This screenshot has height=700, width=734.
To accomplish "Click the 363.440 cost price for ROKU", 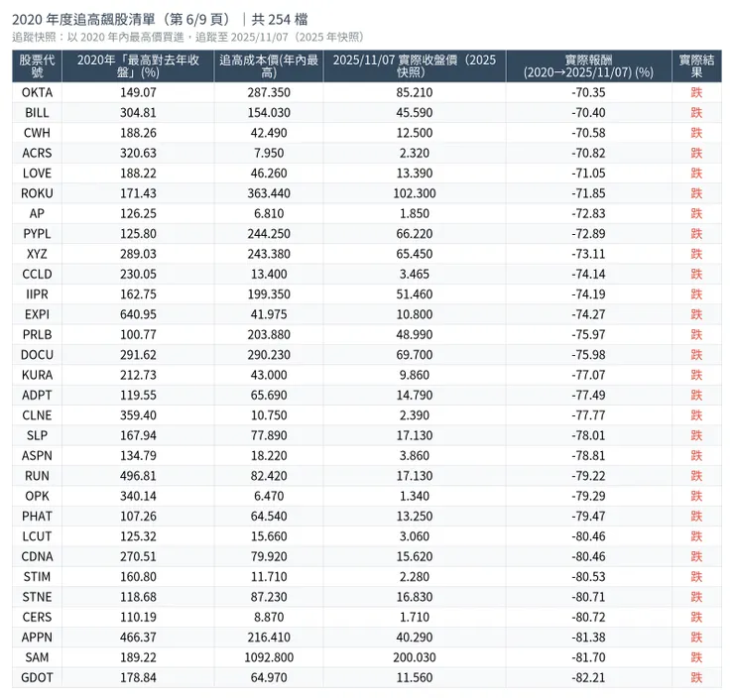I will [x=269, y=193].
